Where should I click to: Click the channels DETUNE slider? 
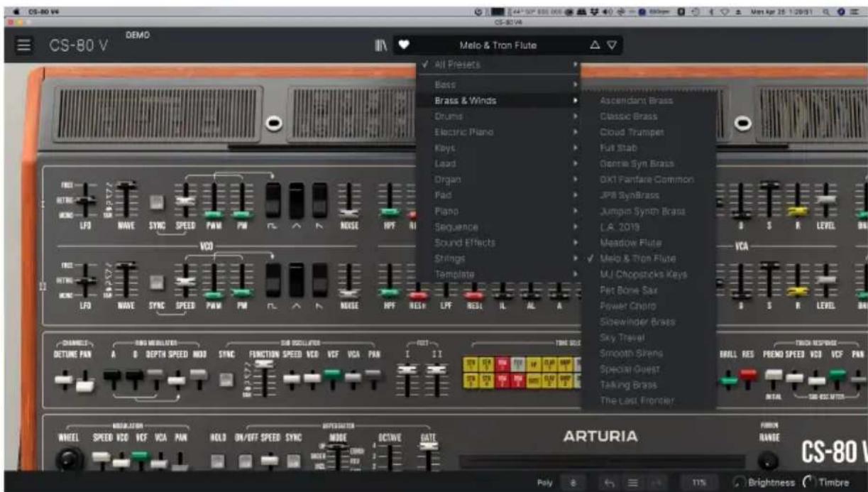(x=64, y=381)
